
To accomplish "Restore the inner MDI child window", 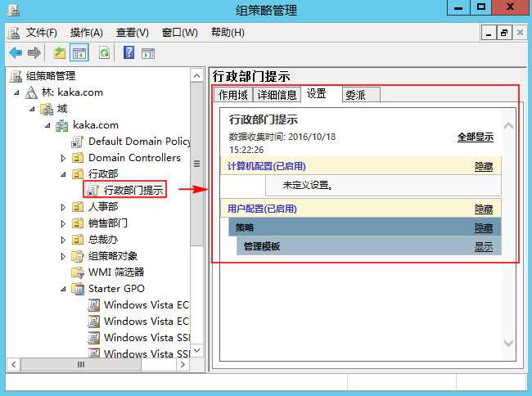I will point(504,33).
